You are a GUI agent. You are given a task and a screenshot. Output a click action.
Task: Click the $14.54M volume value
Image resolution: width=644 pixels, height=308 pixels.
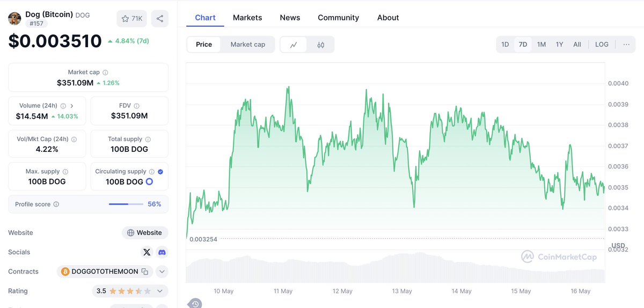(x=32, y=116)
